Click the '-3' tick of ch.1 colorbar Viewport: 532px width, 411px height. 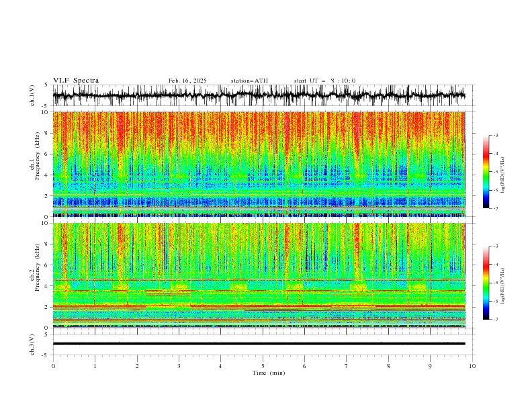click(495, 135)
